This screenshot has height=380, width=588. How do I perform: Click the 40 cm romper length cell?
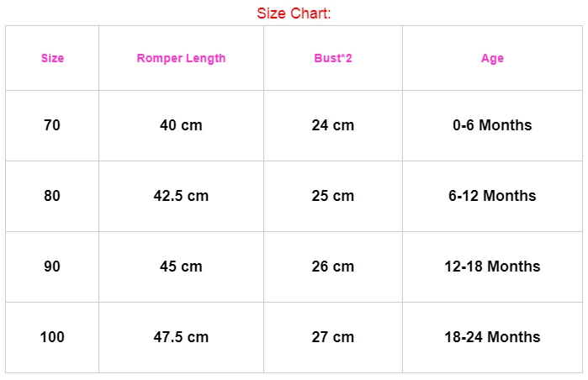tap(181, 125)
